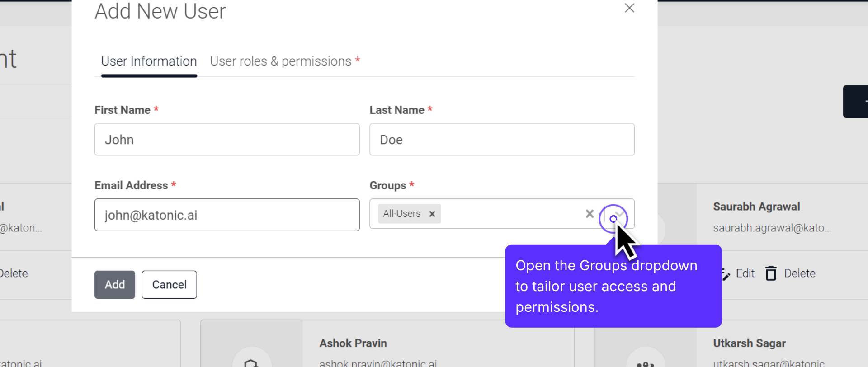This screenshot has height=367, width=868.
Task: Click the First Name field containing John
Action: (227, 139)
